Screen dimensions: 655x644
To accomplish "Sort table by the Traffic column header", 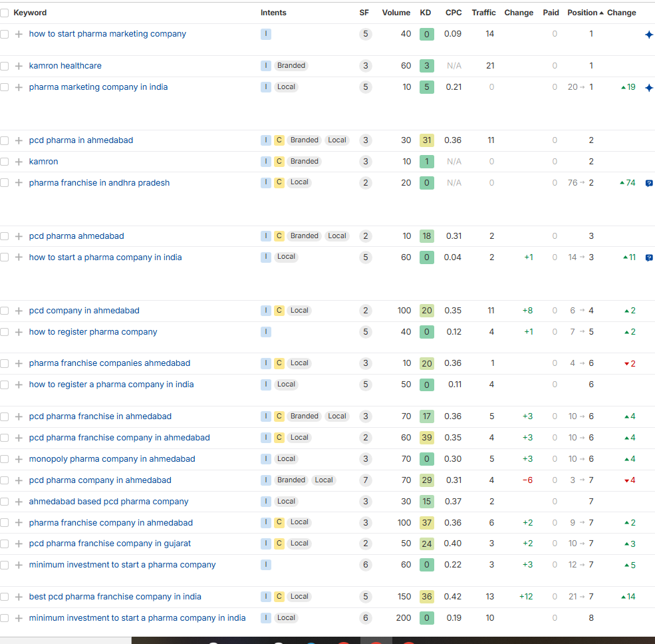I will point(483,13).
